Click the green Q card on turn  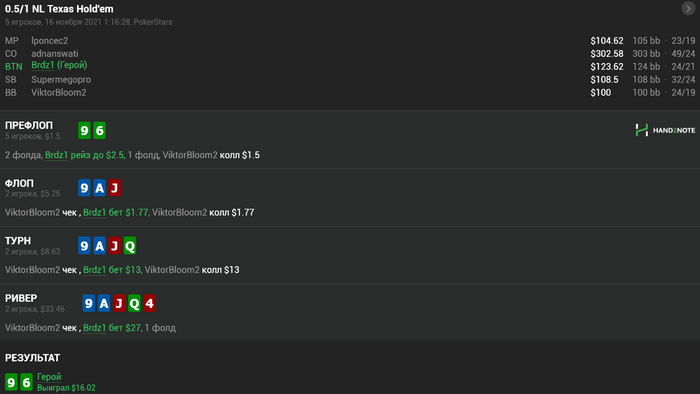(x=130, y=245)
